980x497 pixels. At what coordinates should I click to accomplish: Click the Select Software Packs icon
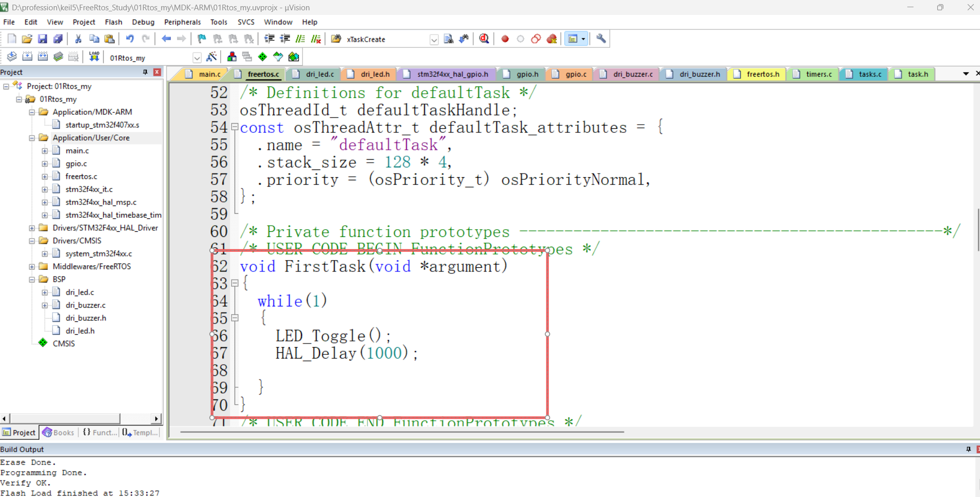(278, 57)
